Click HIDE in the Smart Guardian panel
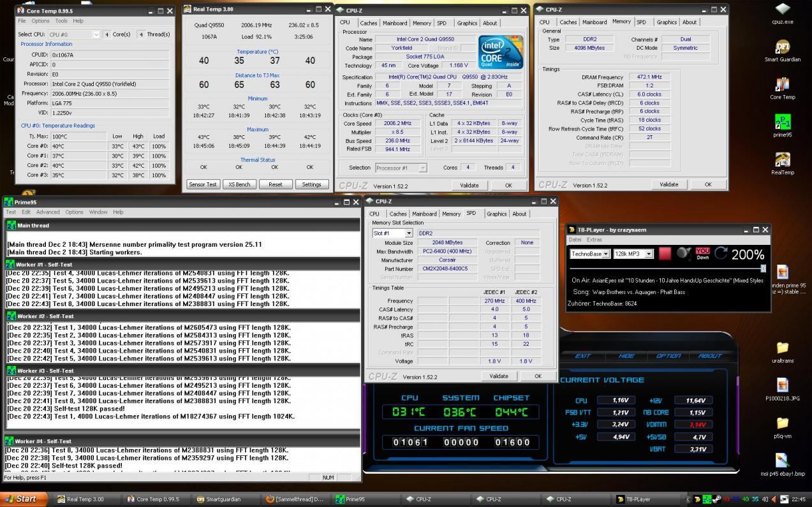The width and height of the screenshot is (812, 507). [x=626, y=356]
